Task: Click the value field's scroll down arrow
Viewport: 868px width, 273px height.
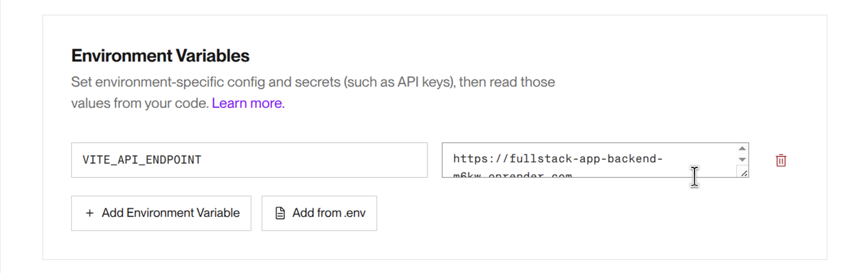Action: coord(742,159)
